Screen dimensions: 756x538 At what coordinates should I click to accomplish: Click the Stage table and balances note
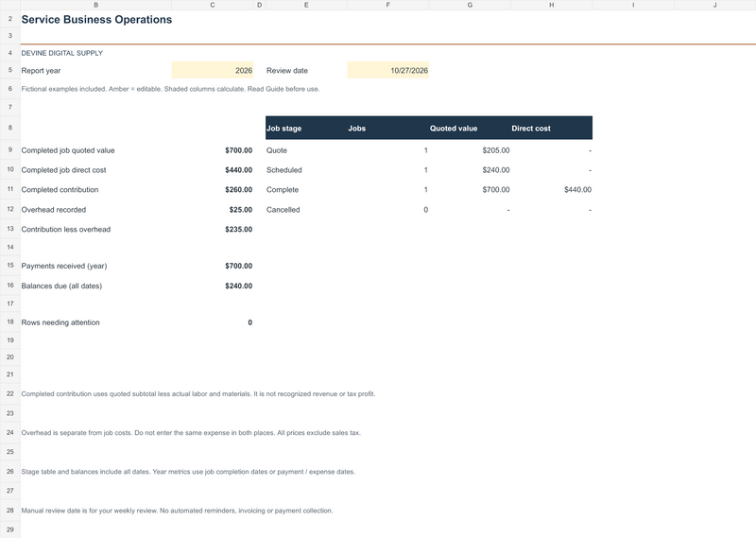pyautogui.click(x=188, y=472)
